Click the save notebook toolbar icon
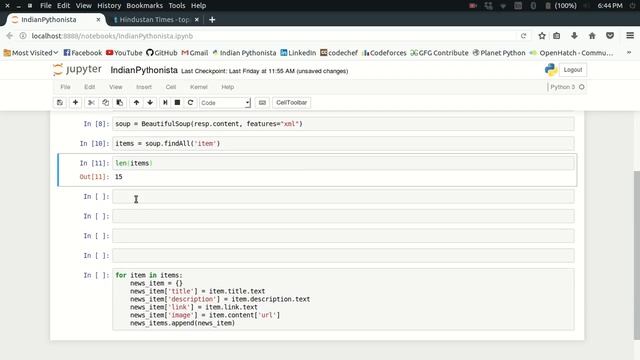This screenshot has width=640, height=360. pyautogui.click(x=60, y=102)
